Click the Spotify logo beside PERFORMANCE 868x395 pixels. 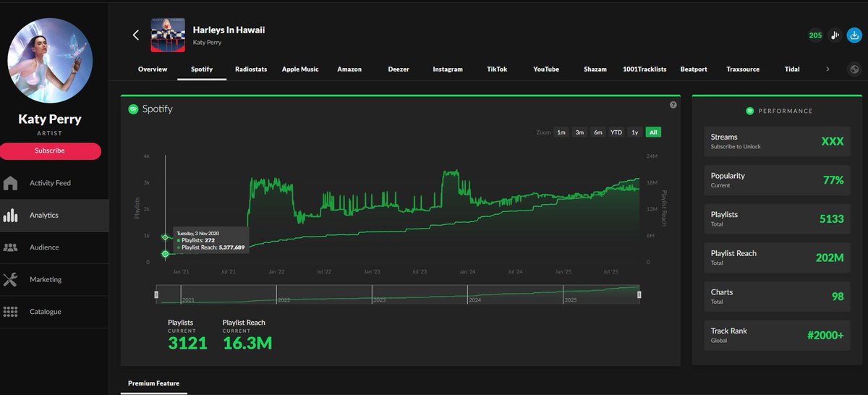[x=750, y=111]
